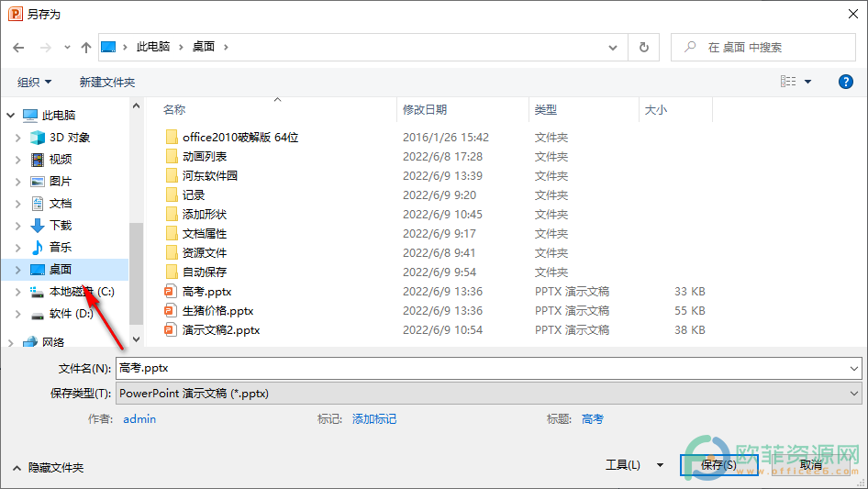Refresh the current folder view

(644, 48)
